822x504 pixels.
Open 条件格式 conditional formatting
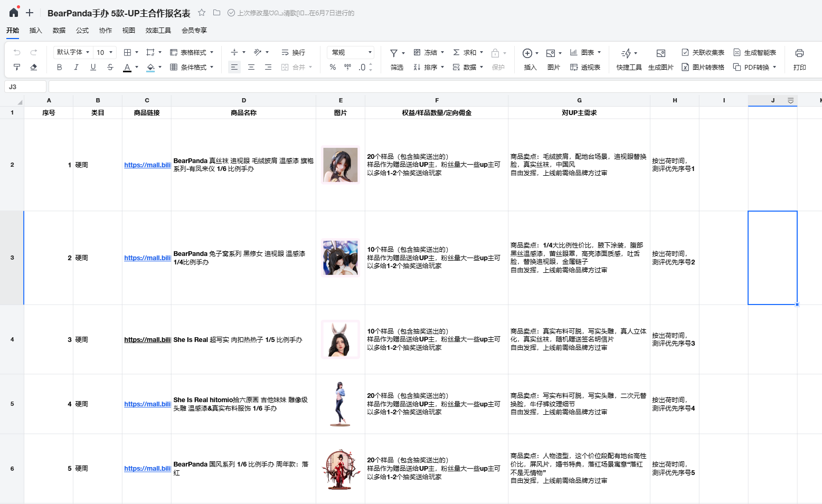(192, 67)
